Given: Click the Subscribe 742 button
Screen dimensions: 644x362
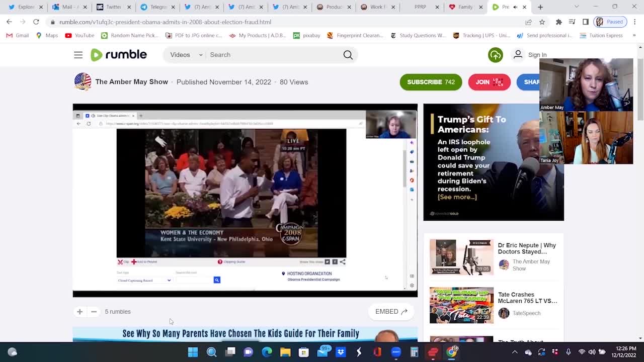Looking at the screenshot, I should [x=431, y=82].
